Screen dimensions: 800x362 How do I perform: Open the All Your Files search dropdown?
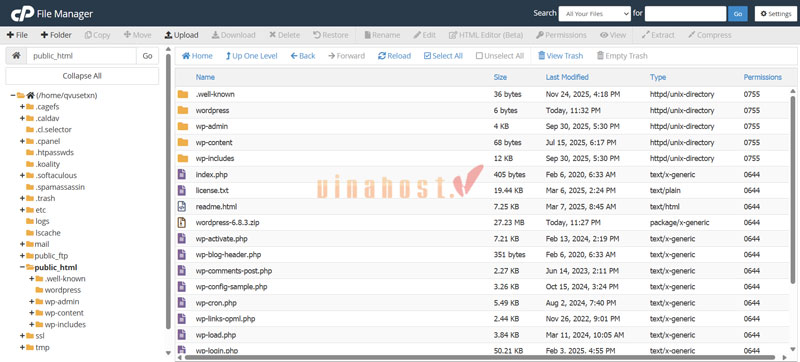(595, 14)
